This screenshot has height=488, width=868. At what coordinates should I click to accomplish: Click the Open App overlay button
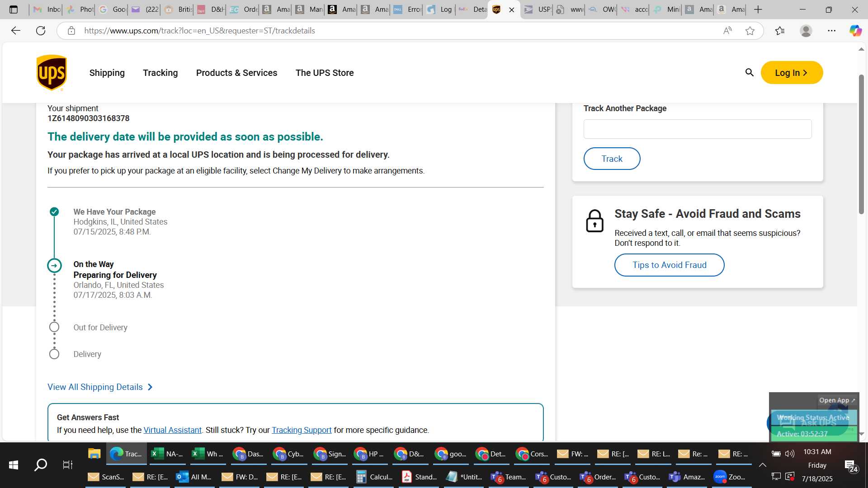click(837, 400)
